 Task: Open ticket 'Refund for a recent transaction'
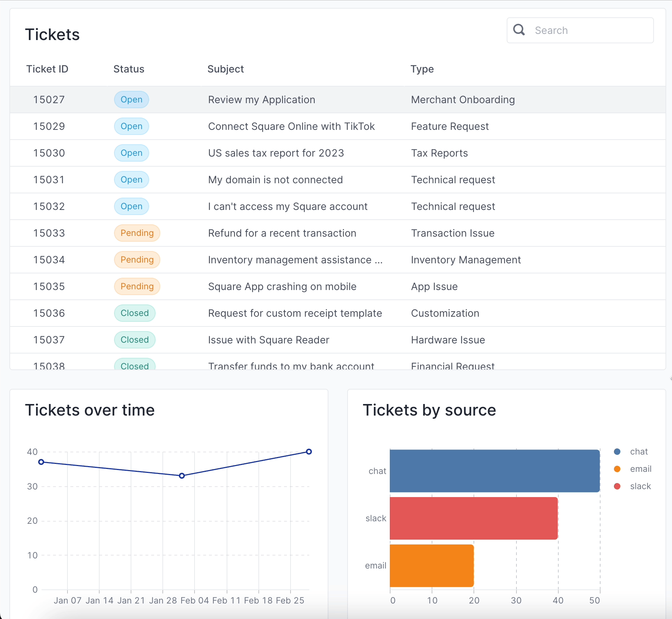click(282, 233)
